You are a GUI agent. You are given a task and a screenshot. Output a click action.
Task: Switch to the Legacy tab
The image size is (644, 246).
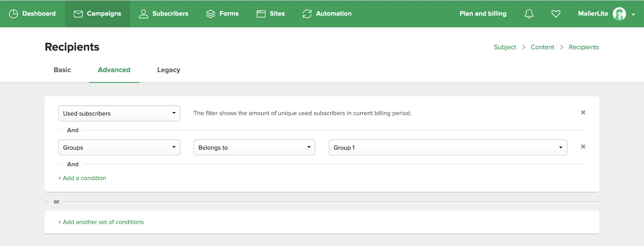[x=168, y=70]
